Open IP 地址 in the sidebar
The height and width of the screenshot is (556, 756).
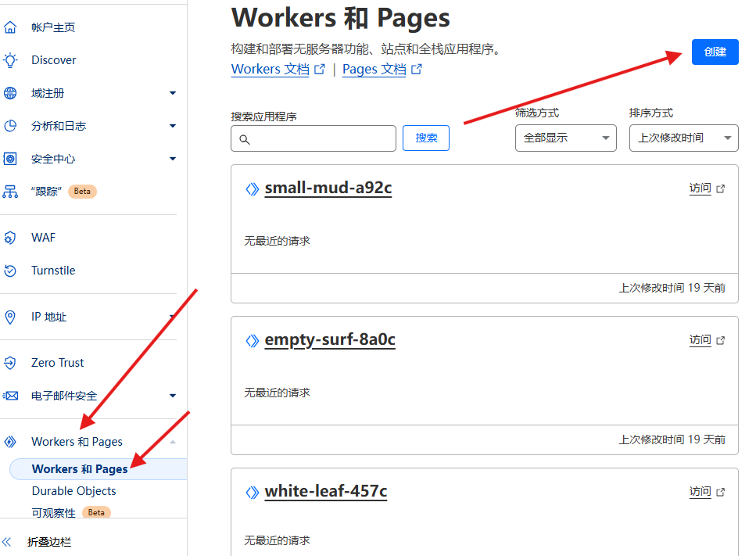[x=48, y=317]
